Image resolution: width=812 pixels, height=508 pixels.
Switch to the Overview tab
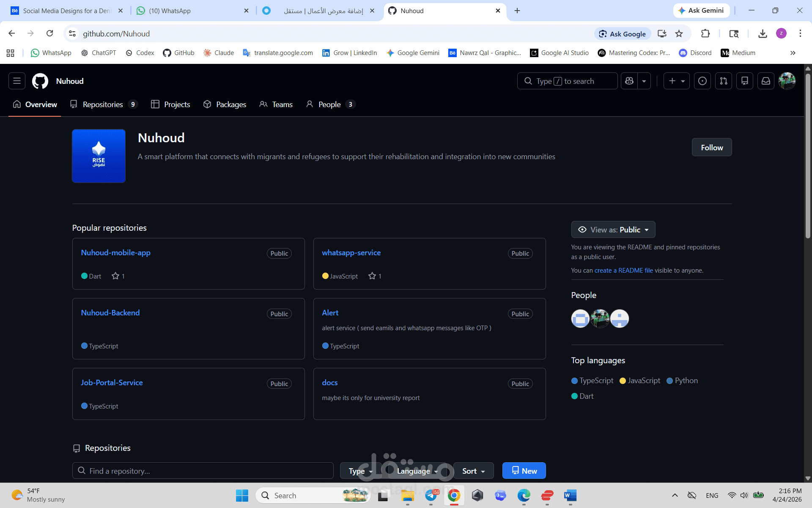pos(35,105)
